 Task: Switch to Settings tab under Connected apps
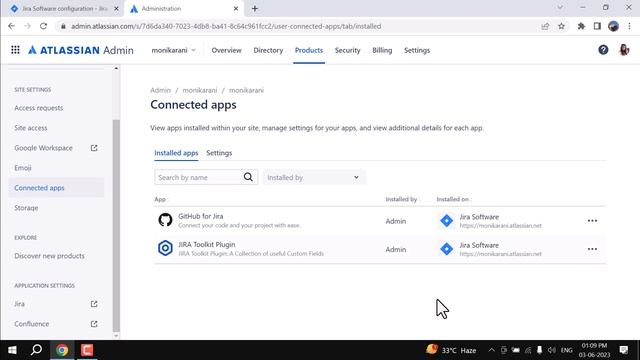219,153
